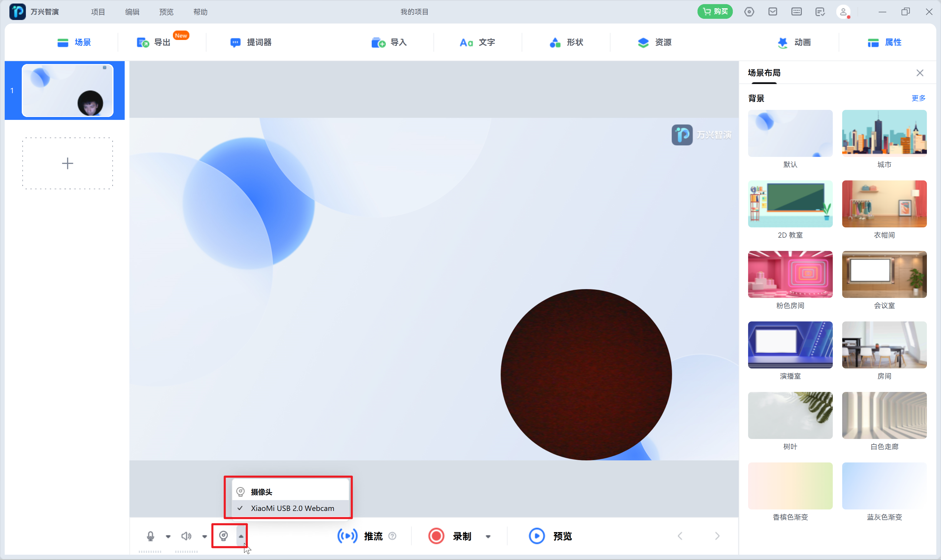Open the 提词器 teleprompter tool
941x560 pixels.
[x=251, y=42]
